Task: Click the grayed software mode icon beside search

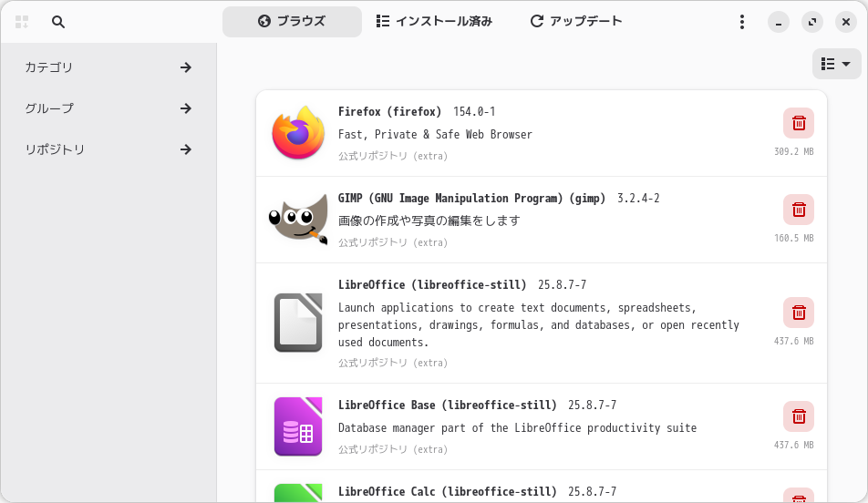Action: 22,22
